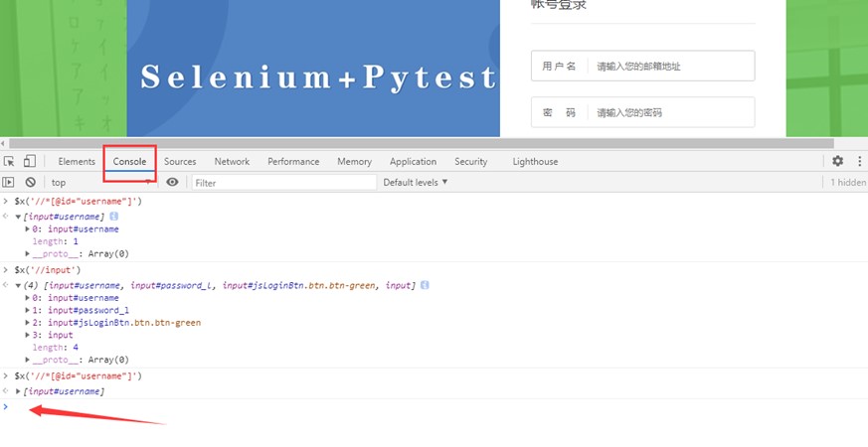This screenshot has width=868, height=447.
Task: Open the DevTools more options menu
Action: (859, 161)
